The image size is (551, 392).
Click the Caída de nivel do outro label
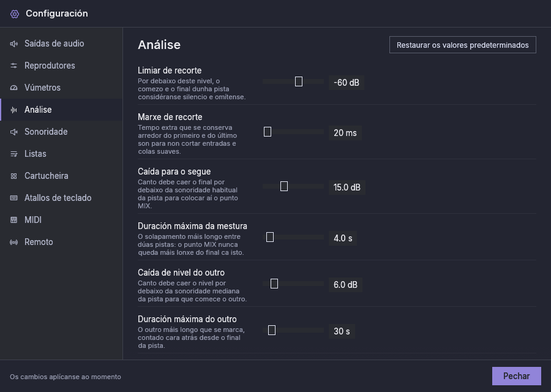click(x=181, y=273)
